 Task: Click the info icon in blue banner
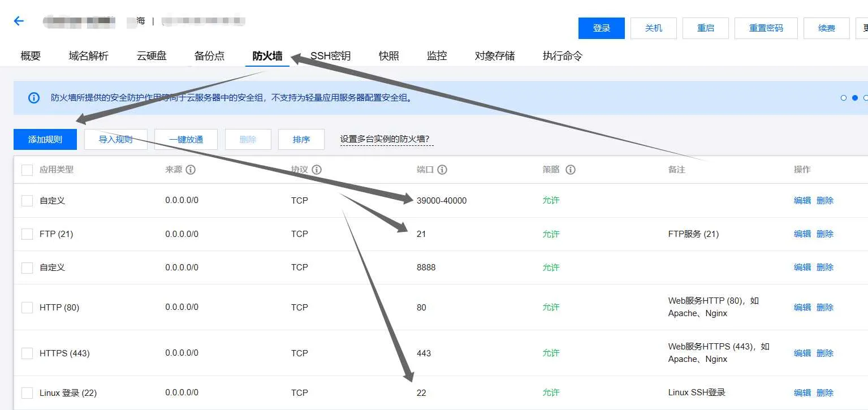click(x=34, y=98)
